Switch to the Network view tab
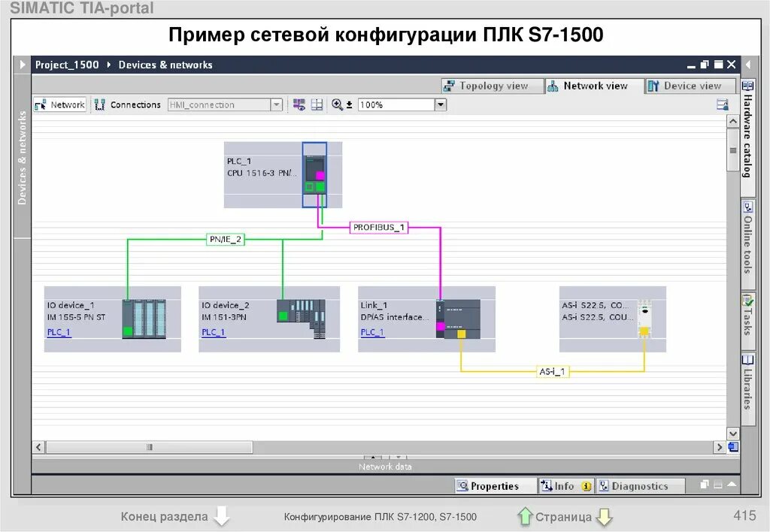The width and height of the screenshot is (770, 532). tap(594, 86)
